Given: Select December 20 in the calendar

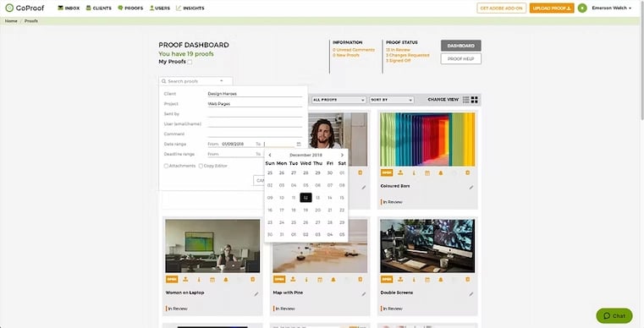Looking at the screenshot, I should (317, 210).
